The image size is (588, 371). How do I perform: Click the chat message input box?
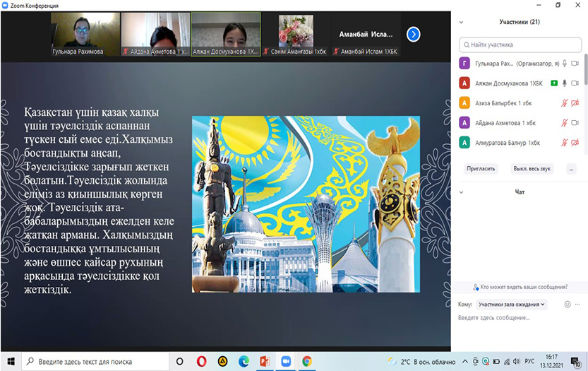(x=519, y=318)
